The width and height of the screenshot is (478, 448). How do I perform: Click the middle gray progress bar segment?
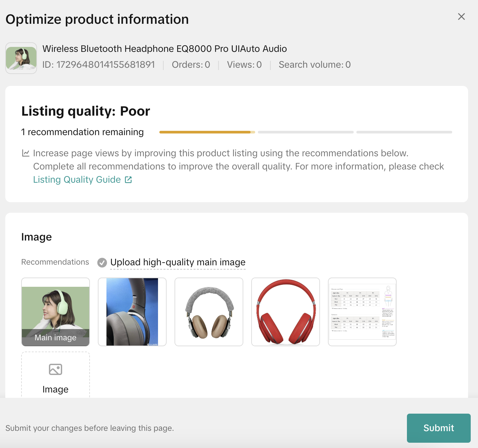[305, 132]
